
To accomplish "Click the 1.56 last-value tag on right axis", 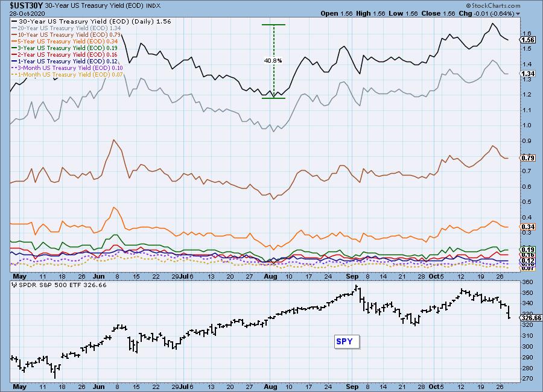I will (528, 40).
